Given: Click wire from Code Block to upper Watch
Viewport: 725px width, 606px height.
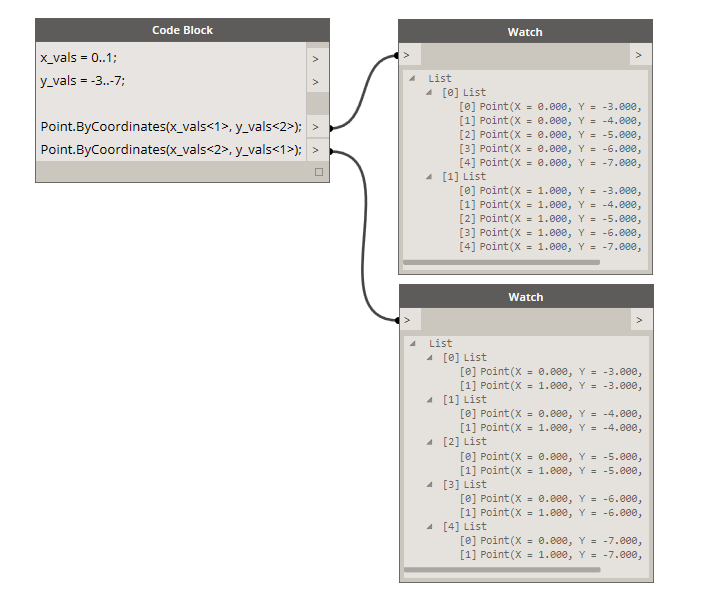Looking at the screenshot, I should [363, 92].
